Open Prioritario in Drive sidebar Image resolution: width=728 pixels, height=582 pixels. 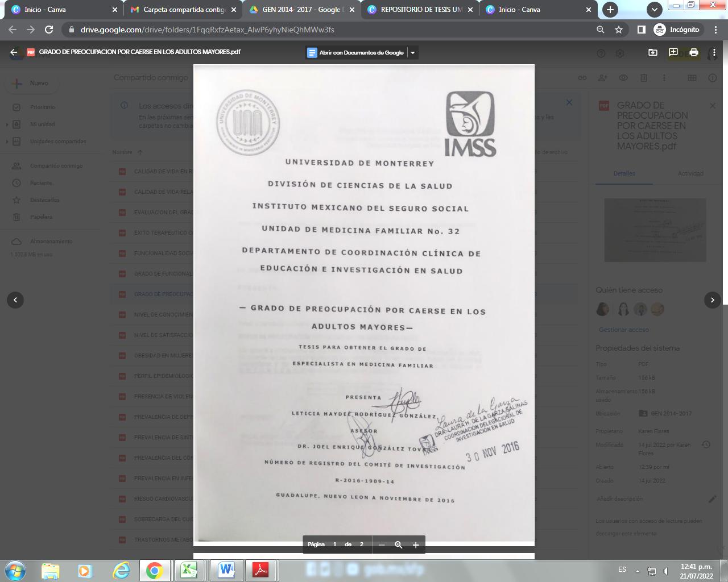point(43,107)
